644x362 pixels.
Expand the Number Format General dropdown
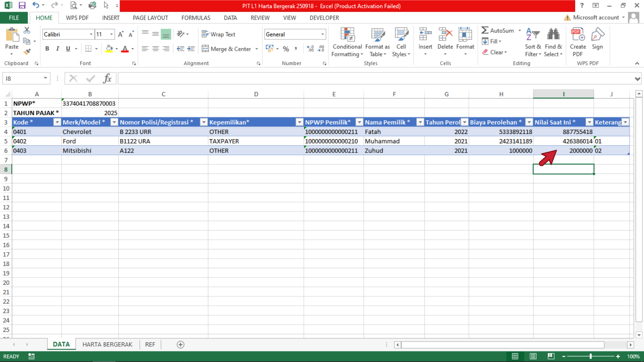(x=322, y=35)
